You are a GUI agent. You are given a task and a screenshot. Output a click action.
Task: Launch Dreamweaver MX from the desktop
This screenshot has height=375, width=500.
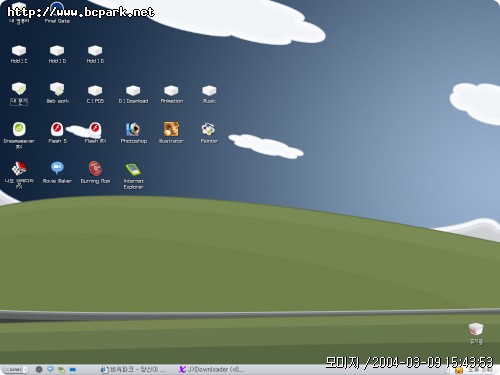coord(19,135)
